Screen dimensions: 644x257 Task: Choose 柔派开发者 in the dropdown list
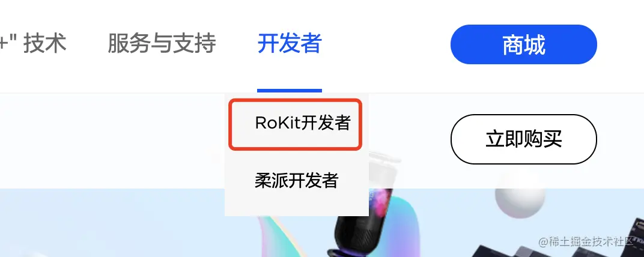click(x=296, y=180)
